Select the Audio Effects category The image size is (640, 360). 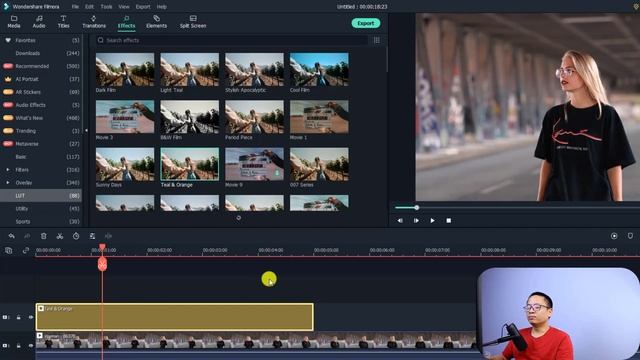41,105
